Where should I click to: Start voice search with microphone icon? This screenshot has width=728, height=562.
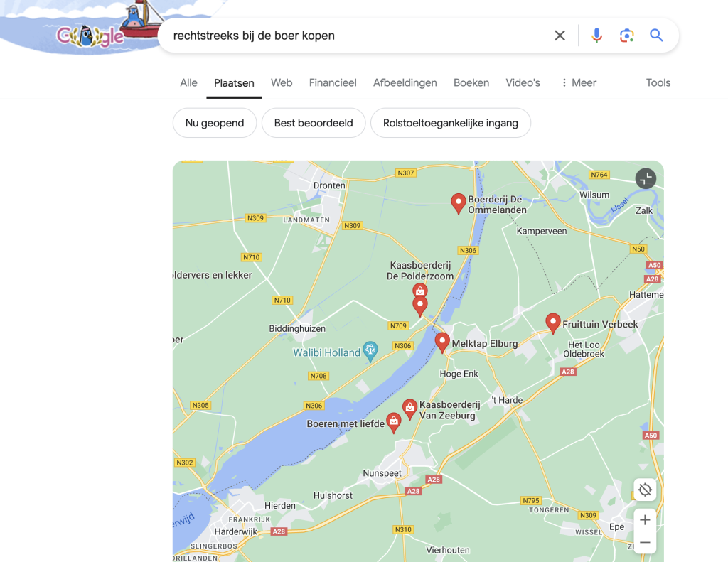pos(596,36)
